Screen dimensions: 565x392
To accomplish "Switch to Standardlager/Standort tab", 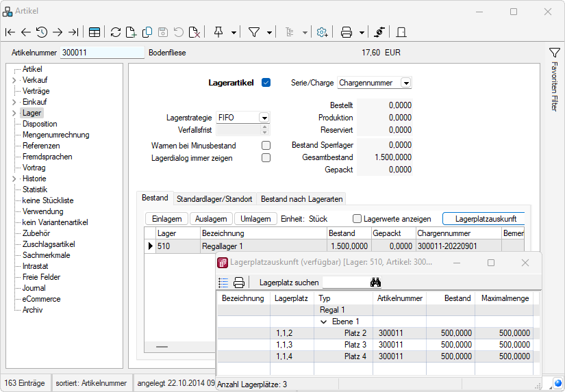I will tap(214, 199).
